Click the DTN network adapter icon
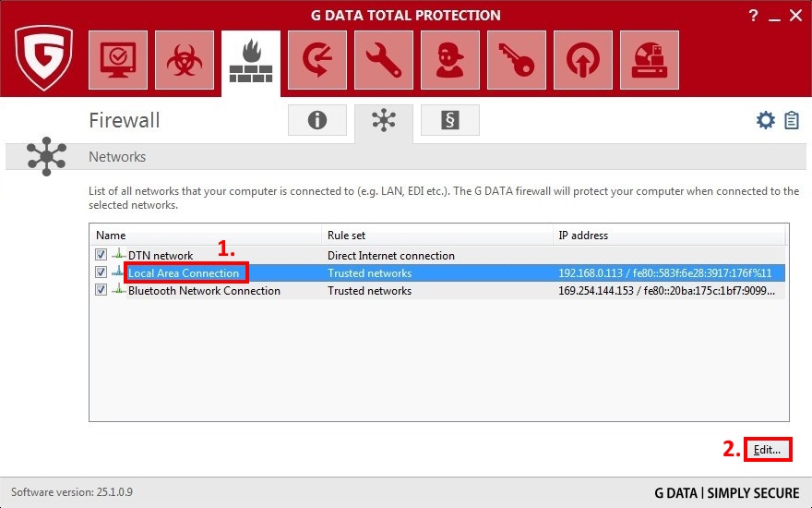 (119, 254)
